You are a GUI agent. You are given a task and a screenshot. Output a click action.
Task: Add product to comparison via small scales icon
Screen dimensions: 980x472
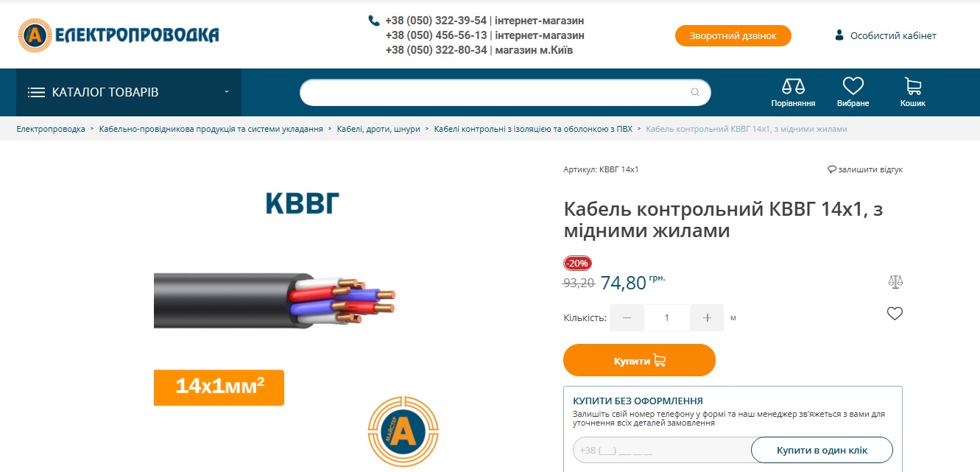[x=895, y=281]
